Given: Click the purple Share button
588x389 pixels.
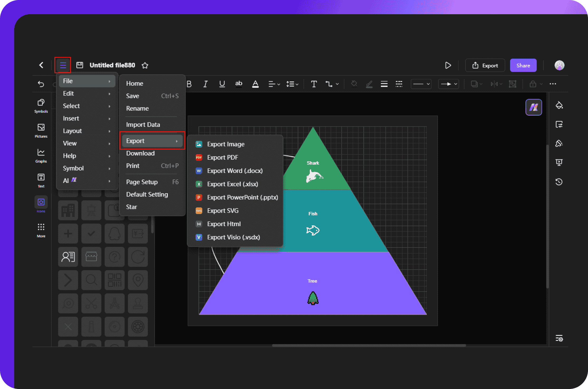Looking at the screenshot, I should click(x=523, y=65).
